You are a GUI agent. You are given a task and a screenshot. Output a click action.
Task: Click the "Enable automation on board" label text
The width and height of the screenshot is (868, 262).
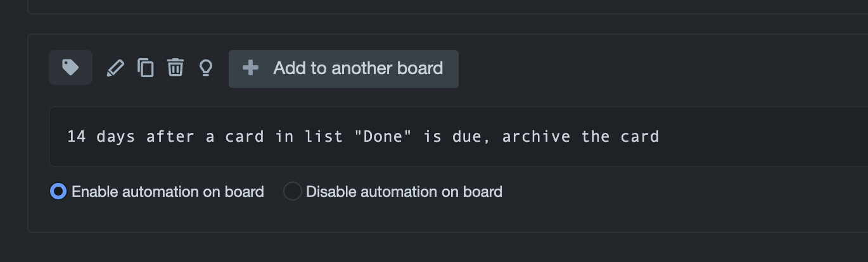pyautogui.click(x=168, y=191)
